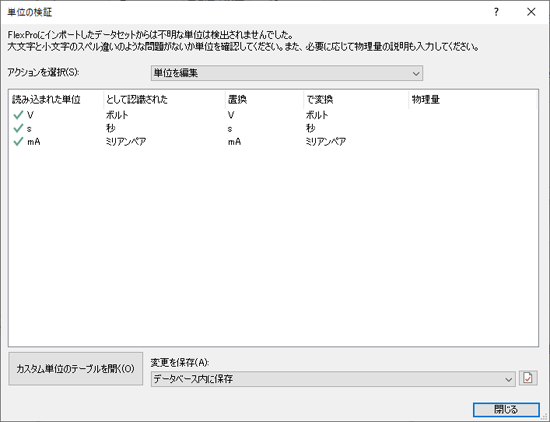The width and height of the screenshot is (550, 422).
Task: Click the 置換 column header
Action: tap(237, 100)
